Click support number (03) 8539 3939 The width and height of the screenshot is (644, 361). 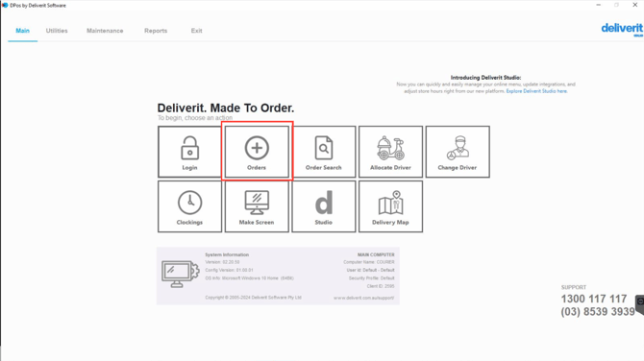598,312
